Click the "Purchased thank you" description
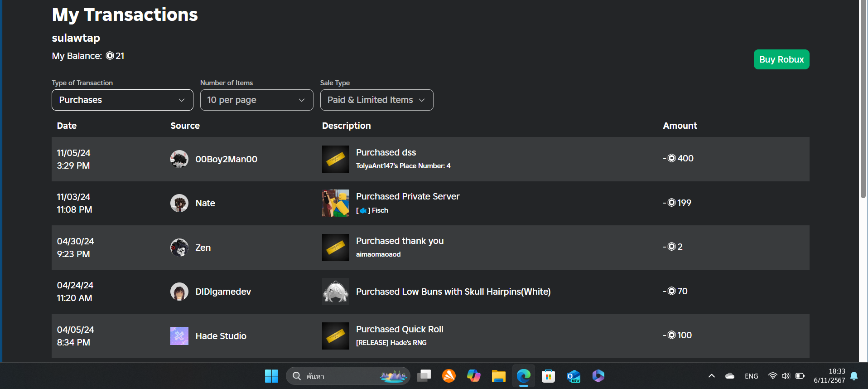This screenshot has width=868, height=389. (x=400, y=241)
